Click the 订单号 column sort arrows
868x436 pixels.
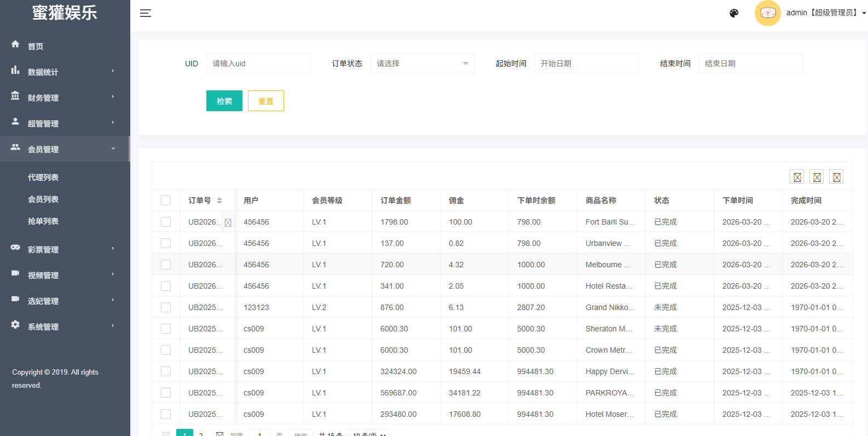[x=219, y=200]
